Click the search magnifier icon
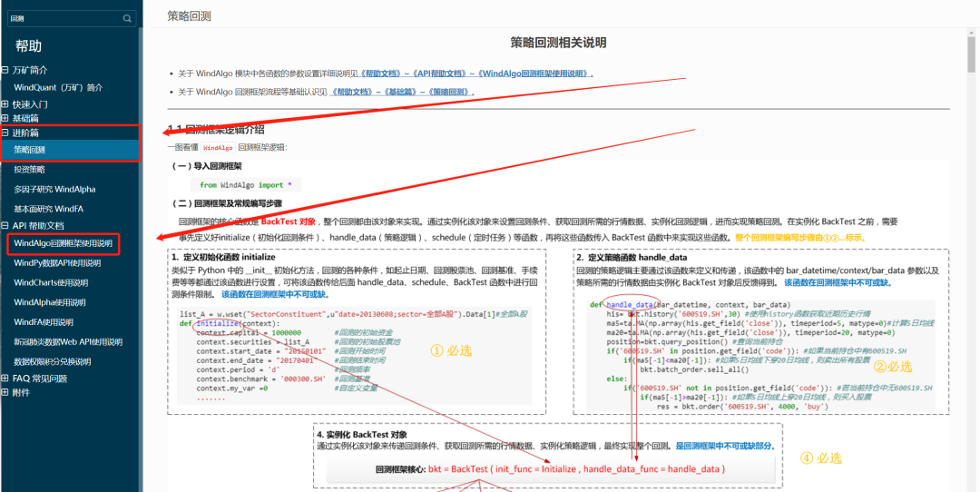 pos(128,19)
